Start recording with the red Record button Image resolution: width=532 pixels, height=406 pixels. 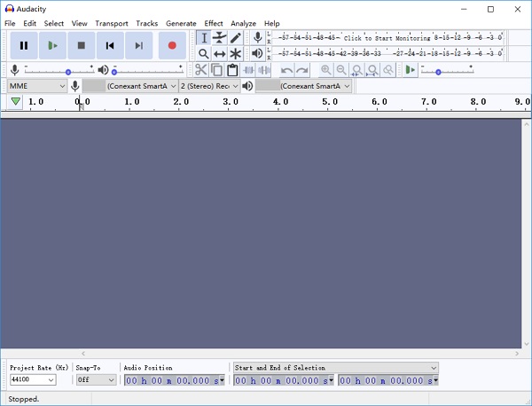[172, 45]
